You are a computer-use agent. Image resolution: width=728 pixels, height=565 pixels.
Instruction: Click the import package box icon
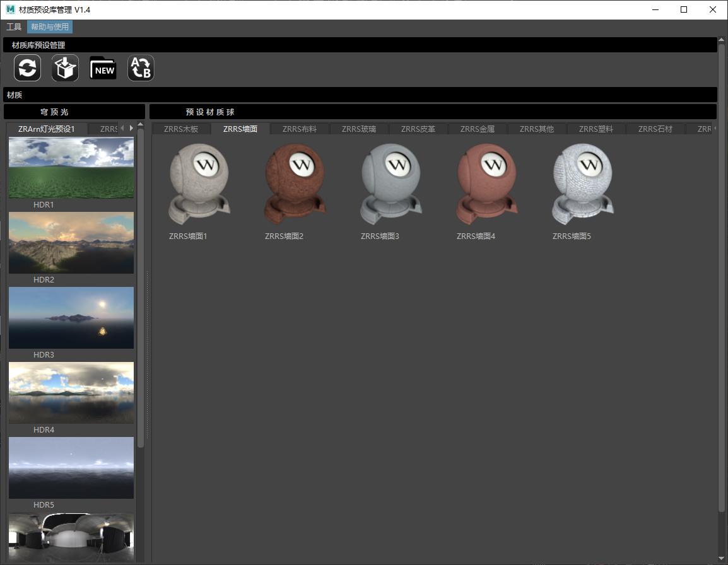click(65, 68)
